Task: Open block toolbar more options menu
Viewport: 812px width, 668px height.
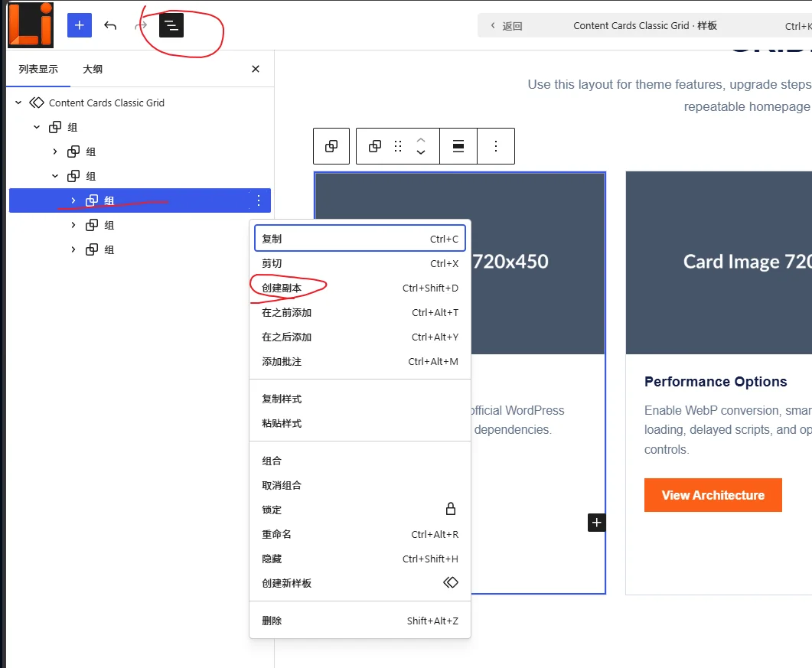Action: coord(496,146)
